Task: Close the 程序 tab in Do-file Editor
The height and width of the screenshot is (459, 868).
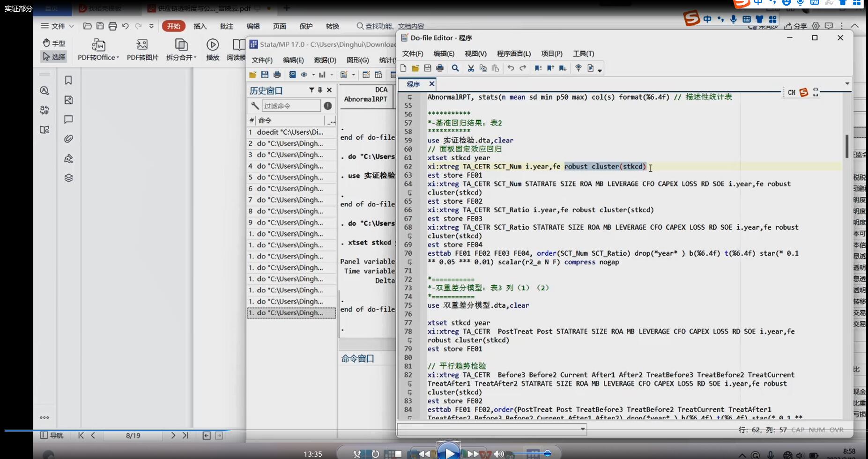Action: click(x=431, y=84)
